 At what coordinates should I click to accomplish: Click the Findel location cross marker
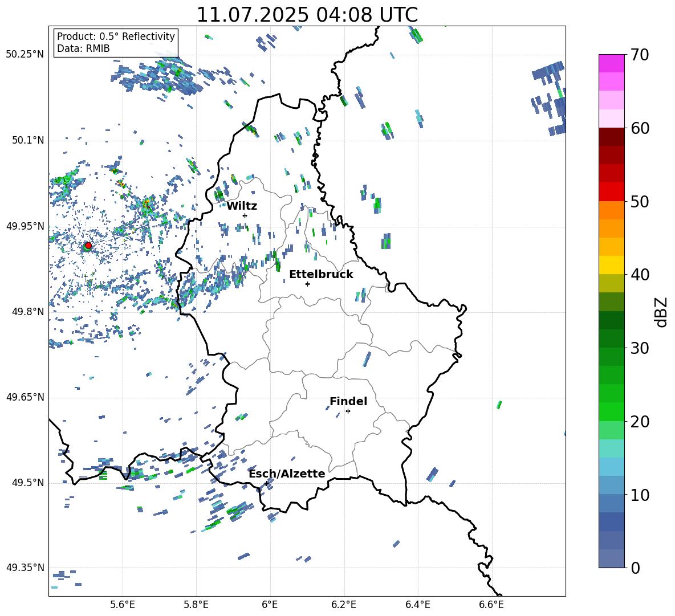pyautogui.click(x=348, y=411)
